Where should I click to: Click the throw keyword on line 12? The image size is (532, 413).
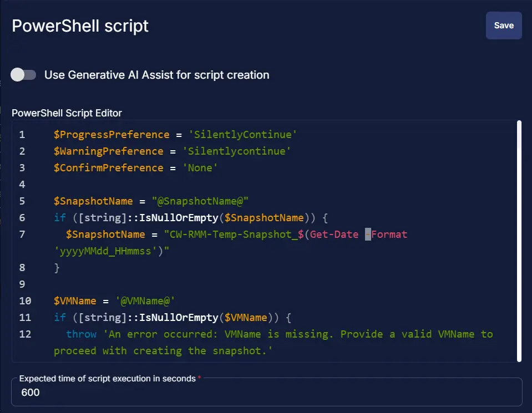click(x=81, y=334)
